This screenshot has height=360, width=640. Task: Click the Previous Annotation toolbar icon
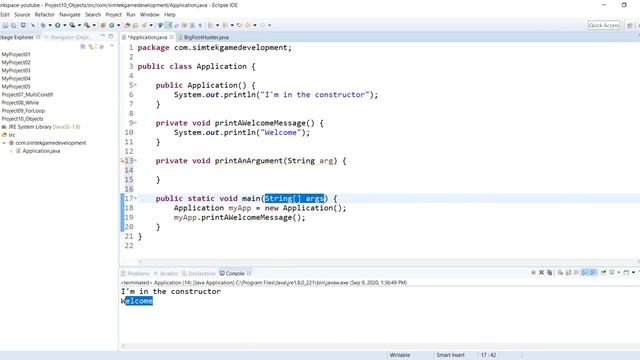tap(225, 25)
